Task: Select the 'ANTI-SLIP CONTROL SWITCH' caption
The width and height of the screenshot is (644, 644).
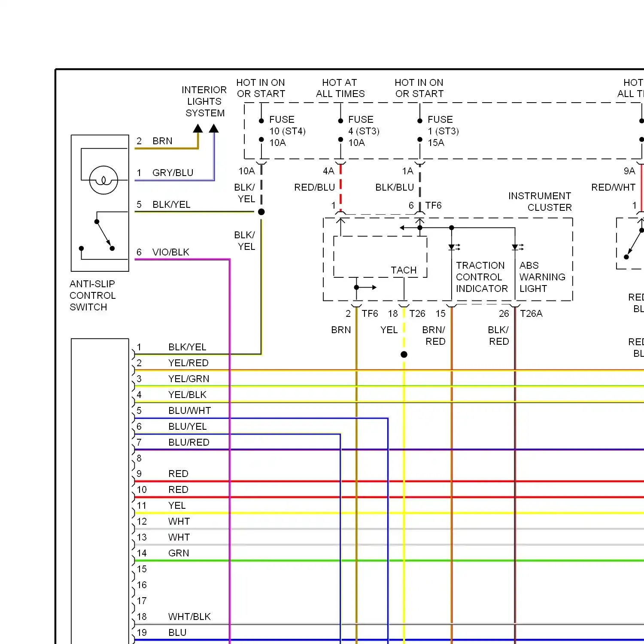Action: (93, 295)
